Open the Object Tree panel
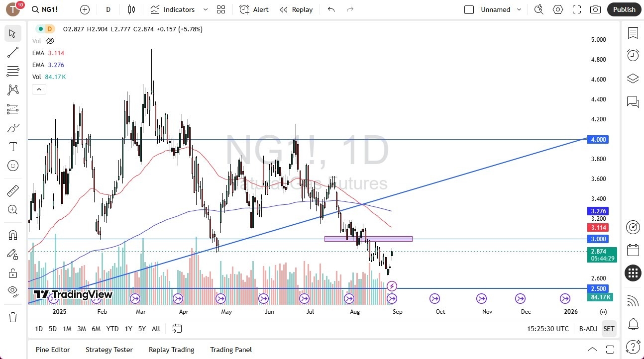This screenshot has width=644, height=359. [x=633, y=78]
